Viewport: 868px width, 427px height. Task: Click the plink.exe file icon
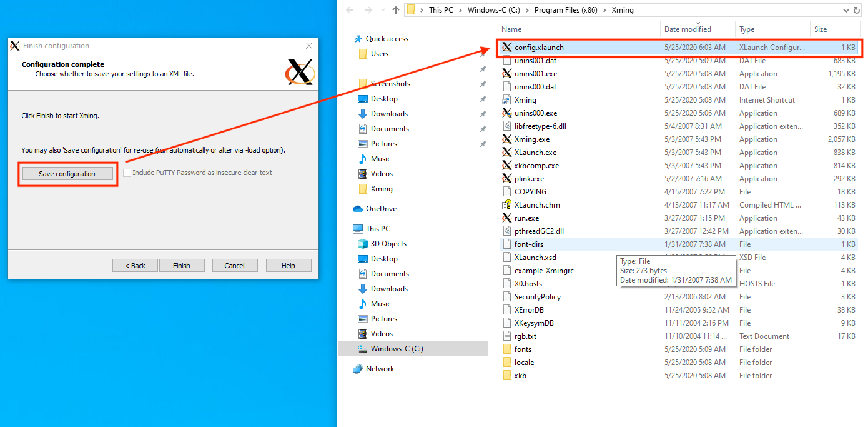507,179
